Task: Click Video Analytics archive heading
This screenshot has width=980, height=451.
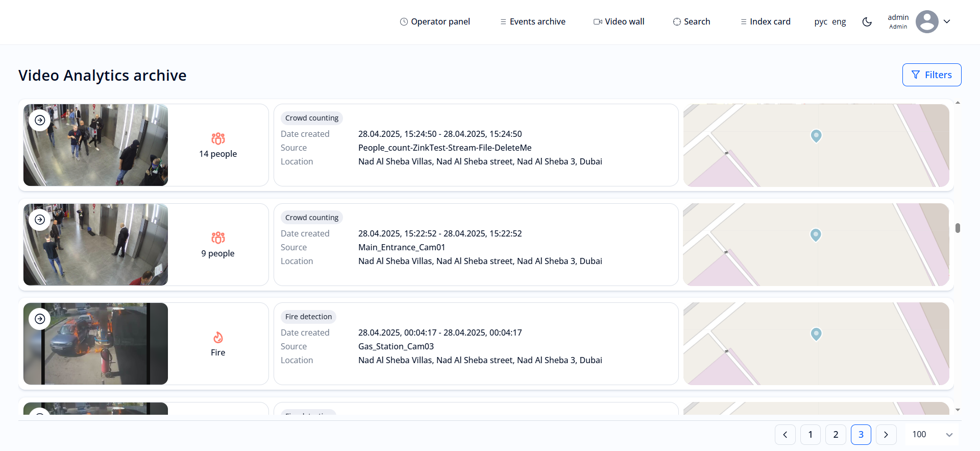Action: coord(103,75)
